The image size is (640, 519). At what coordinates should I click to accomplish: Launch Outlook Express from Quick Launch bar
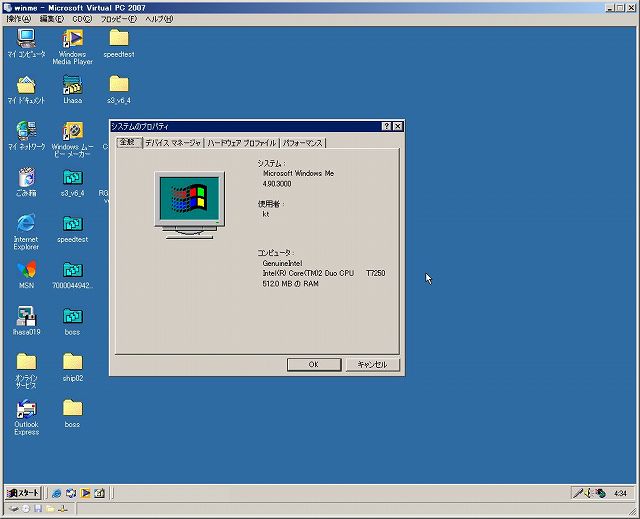(71, 493)
